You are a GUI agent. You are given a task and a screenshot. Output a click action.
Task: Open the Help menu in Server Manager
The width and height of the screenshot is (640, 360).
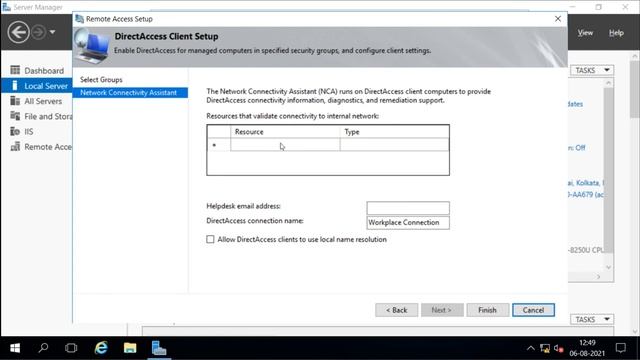616,33
